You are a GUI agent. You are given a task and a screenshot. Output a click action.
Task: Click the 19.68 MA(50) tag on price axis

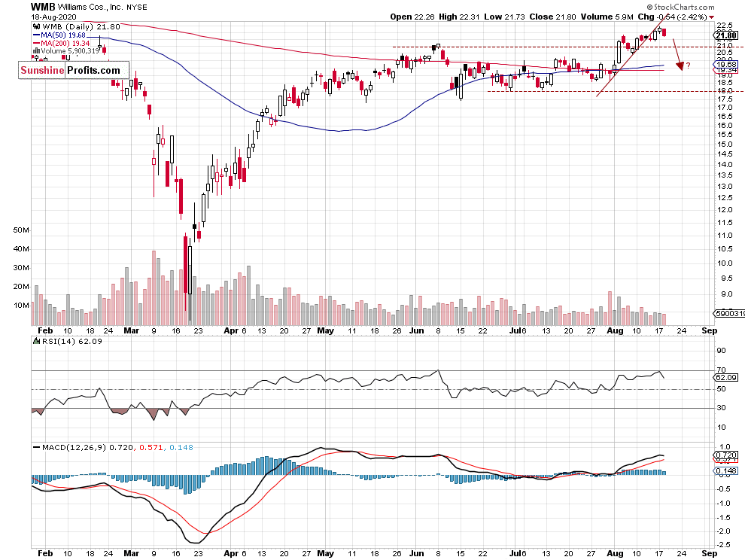click(x=726, y=64)
